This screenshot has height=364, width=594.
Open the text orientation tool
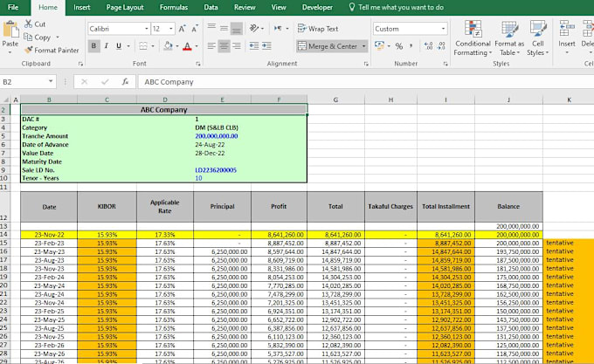pos(254,29)
